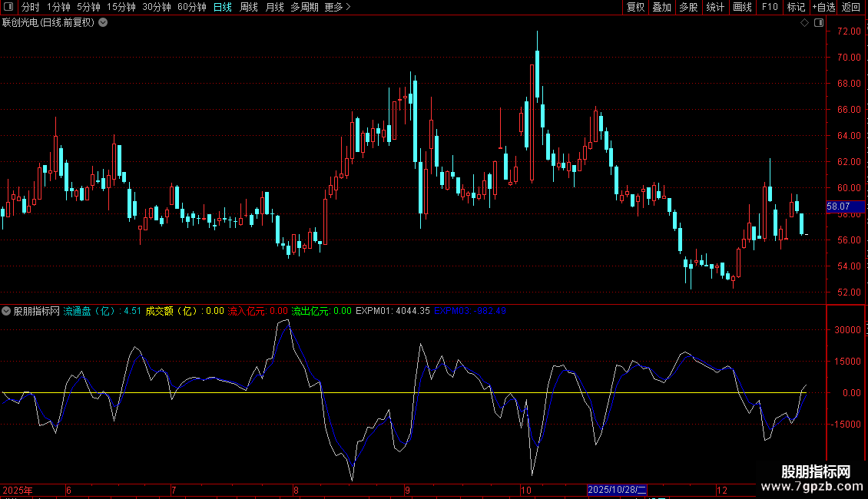Click the 2025/10/28/二 date marker

(617, 490)
